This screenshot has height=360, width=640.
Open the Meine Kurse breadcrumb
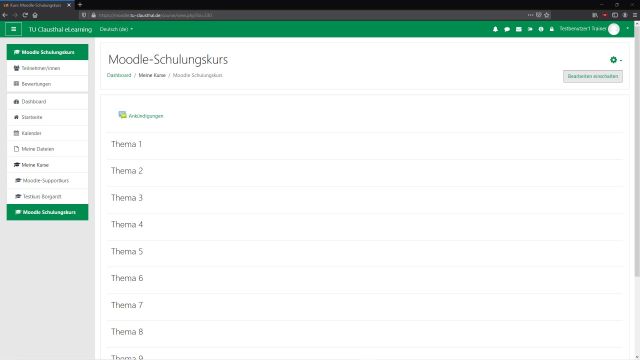pos(152,75)
